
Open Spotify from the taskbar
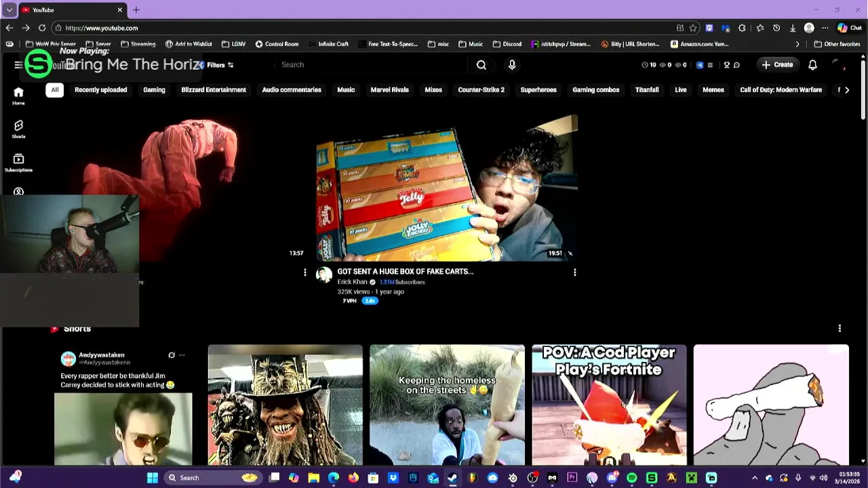631,478
